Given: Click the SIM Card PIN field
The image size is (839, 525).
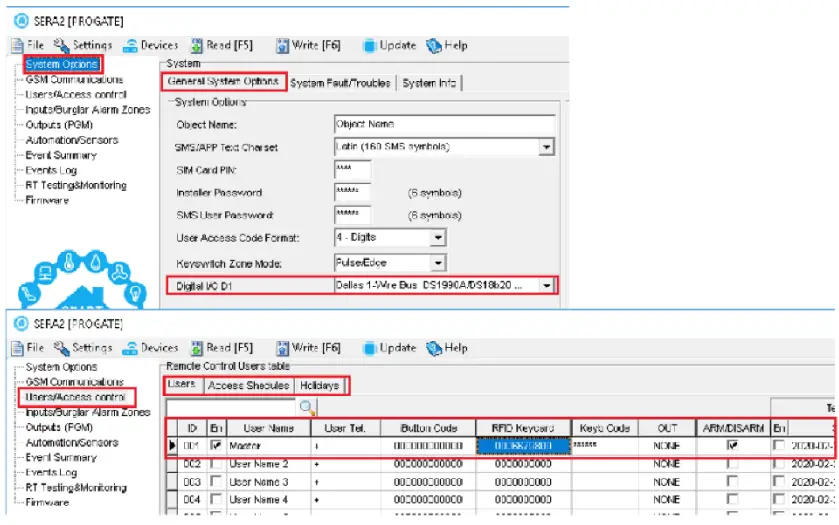Looking at the screenshot, I should click(352, 170).
